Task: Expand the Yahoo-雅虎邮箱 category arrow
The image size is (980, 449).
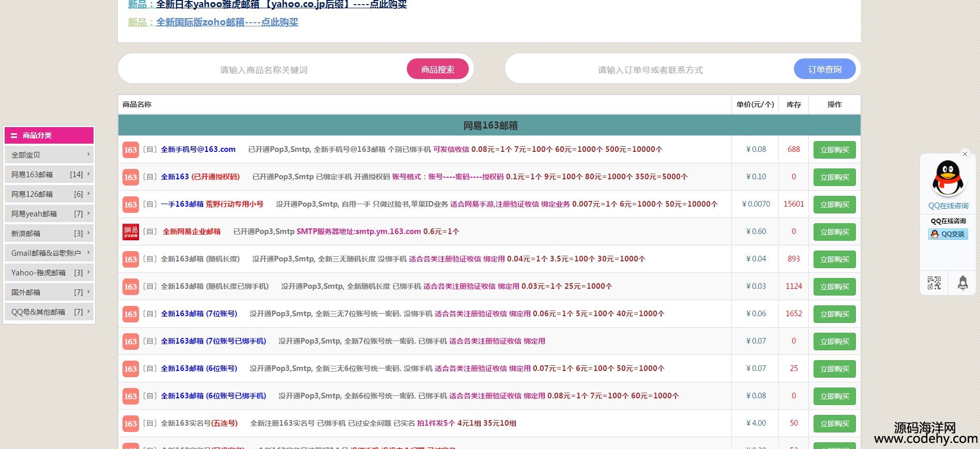Action: [88, 272]
